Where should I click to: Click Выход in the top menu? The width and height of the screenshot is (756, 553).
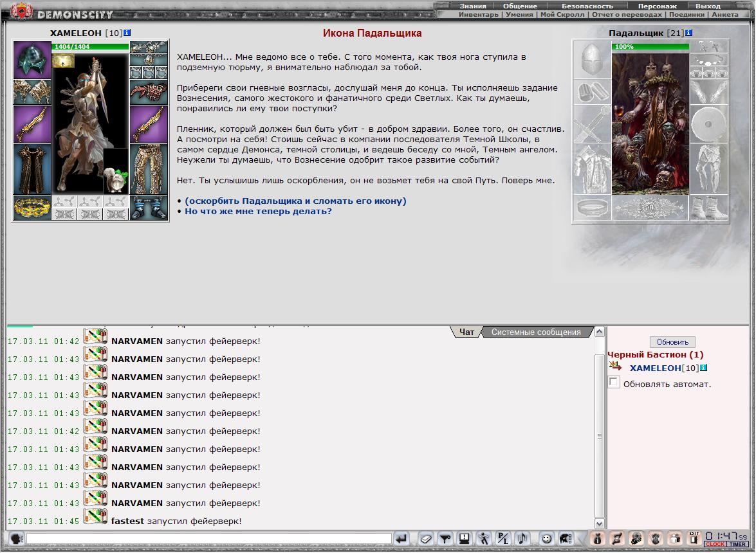point(708,6)
